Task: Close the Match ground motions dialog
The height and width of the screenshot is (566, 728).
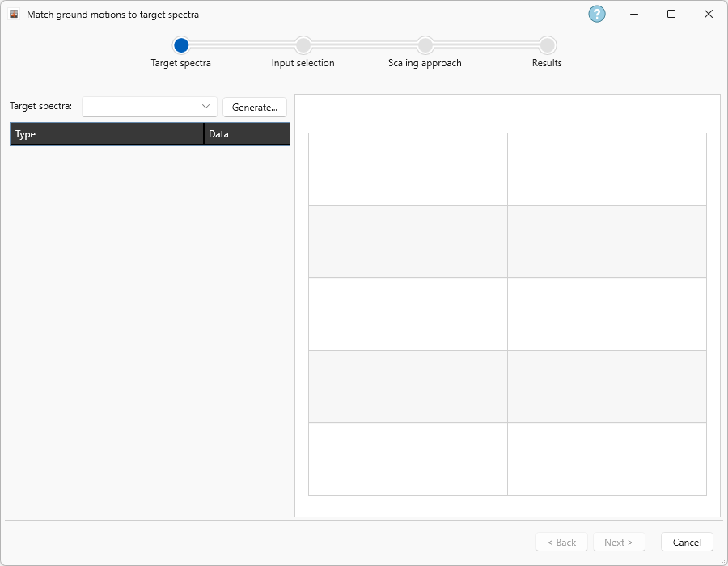Action: point(709,14)
